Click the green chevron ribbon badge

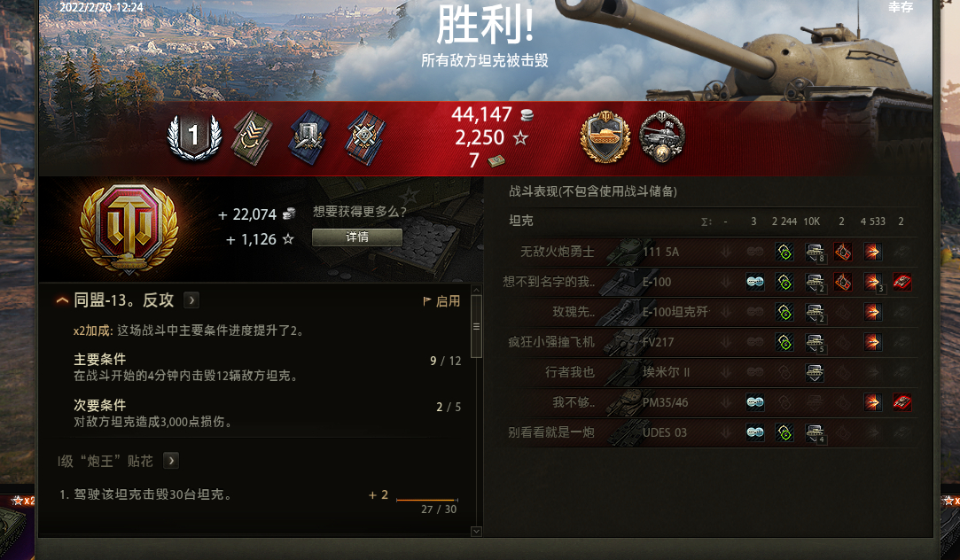pyautogui.click(x=252, y=138)
